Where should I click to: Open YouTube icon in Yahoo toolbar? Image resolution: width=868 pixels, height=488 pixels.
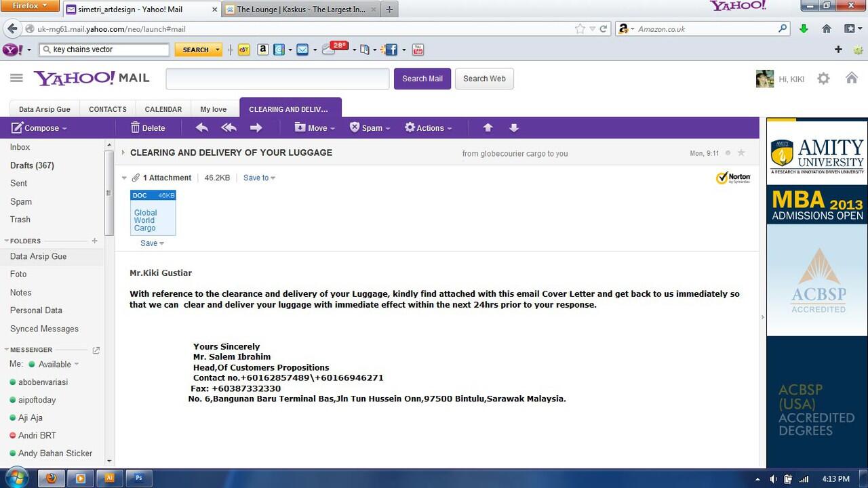[x=418, y=49]
